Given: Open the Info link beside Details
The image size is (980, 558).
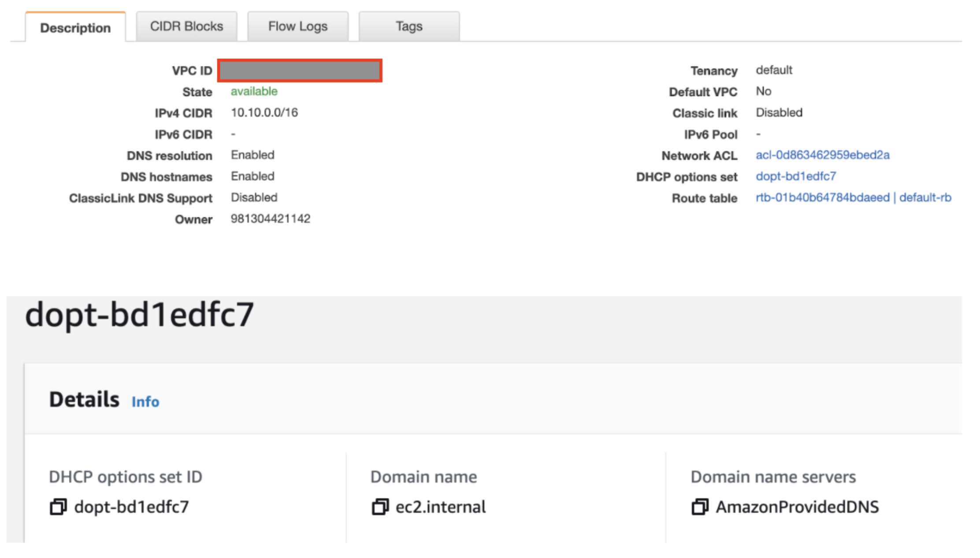Looking at the screenshot, I should (145, 402).
